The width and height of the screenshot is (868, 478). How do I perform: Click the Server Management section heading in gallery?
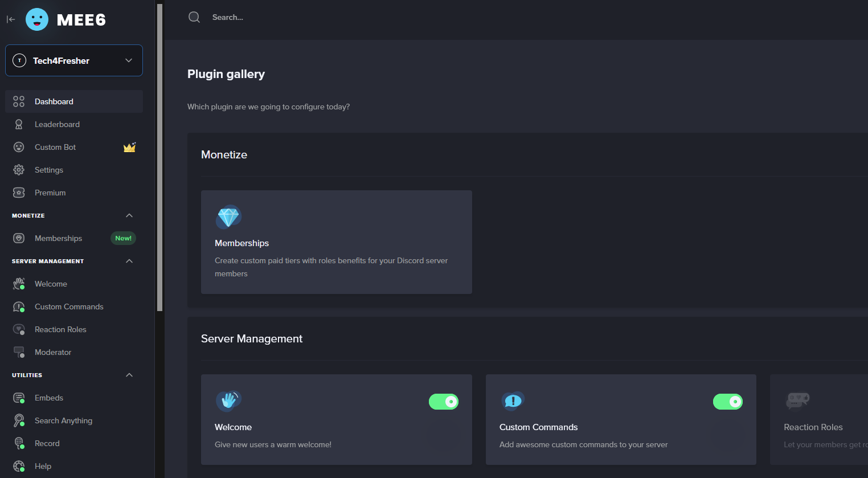[x=252, y=339]
